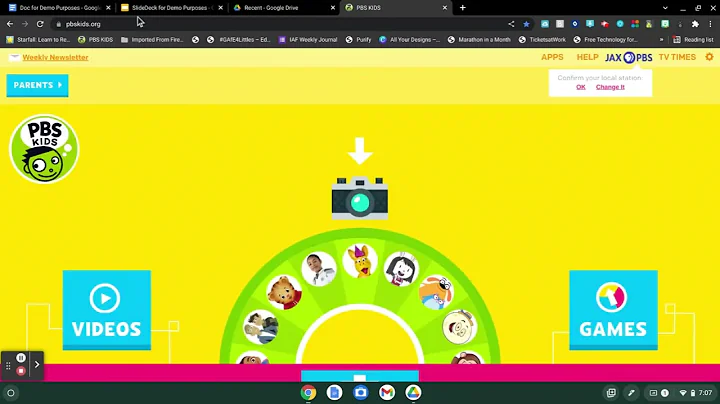Open the stylus tools pen icon
Screen dimensions: 720x404
pos(631,393)
